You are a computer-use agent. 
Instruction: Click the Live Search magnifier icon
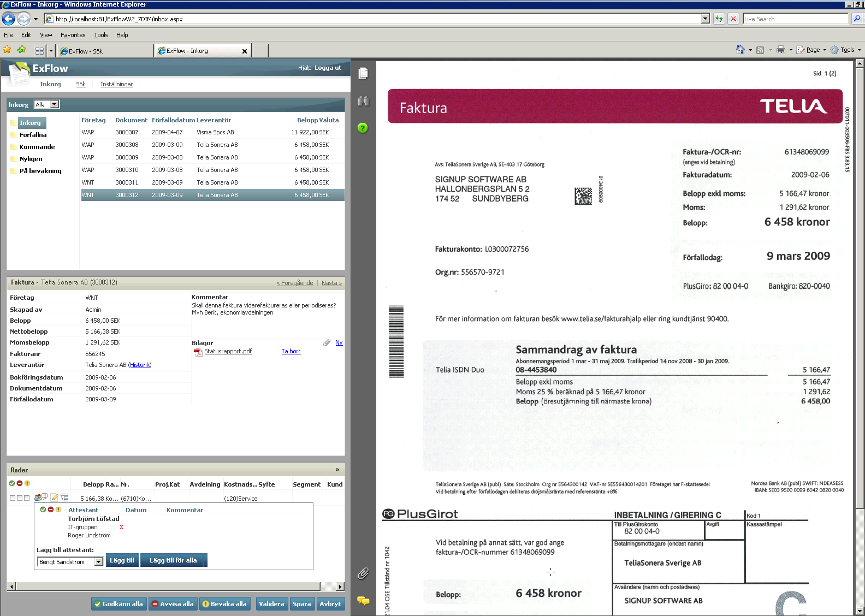coord(857,19)
